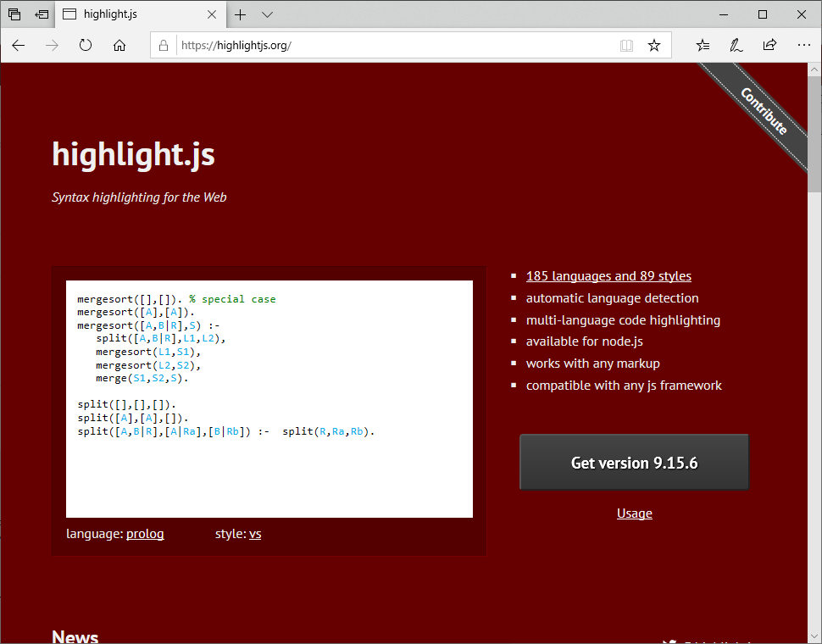Click the '% special case' comment

tap(232, 299)
